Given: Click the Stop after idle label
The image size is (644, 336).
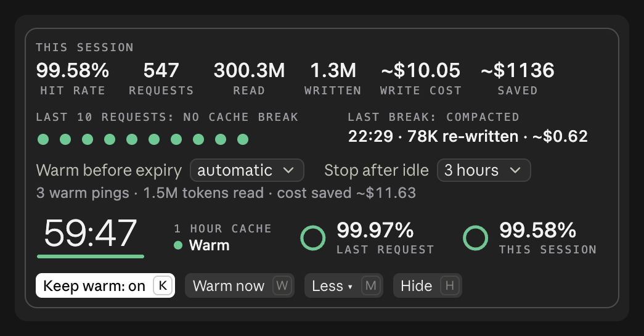Looking at the screenshot, I should coord(376,170).
